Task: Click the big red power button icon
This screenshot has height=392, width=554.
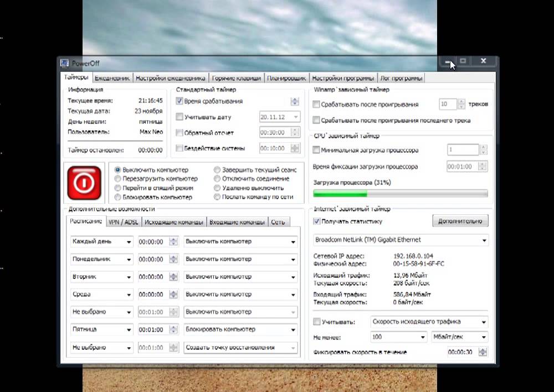Action: coord(84,183)
